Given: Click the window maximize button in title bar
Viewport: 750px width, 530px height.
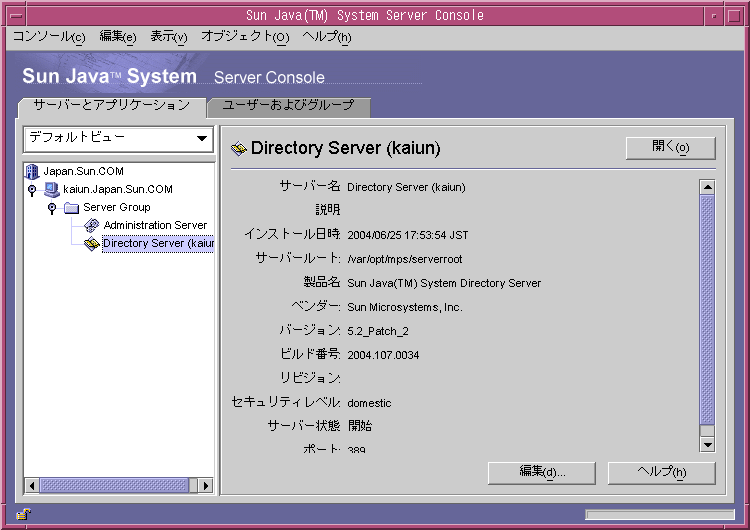Looking at the screenshot, I should coord(734,16).
